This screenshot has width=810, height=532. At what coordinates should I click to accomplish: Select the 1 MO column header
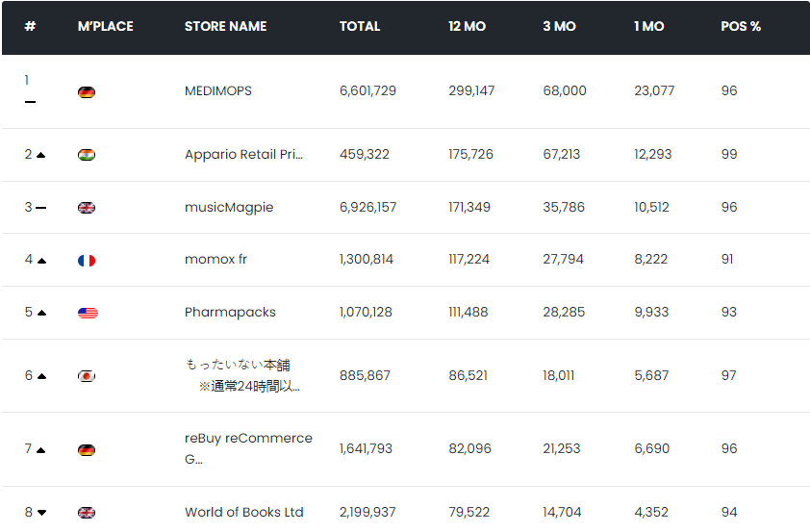point(648,26)
